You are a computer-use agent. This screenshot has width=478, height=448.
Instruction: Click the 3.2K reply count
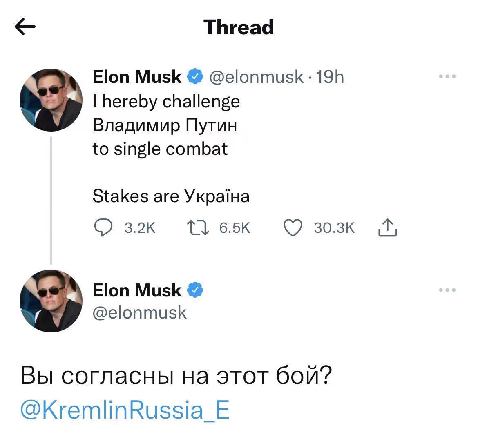click(x=139, y=228)
